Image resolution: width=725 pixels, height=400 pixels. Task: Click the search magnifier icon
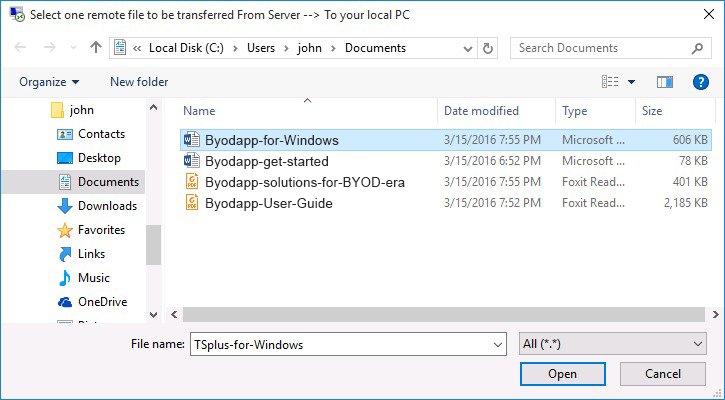click(x=698, y=48)
